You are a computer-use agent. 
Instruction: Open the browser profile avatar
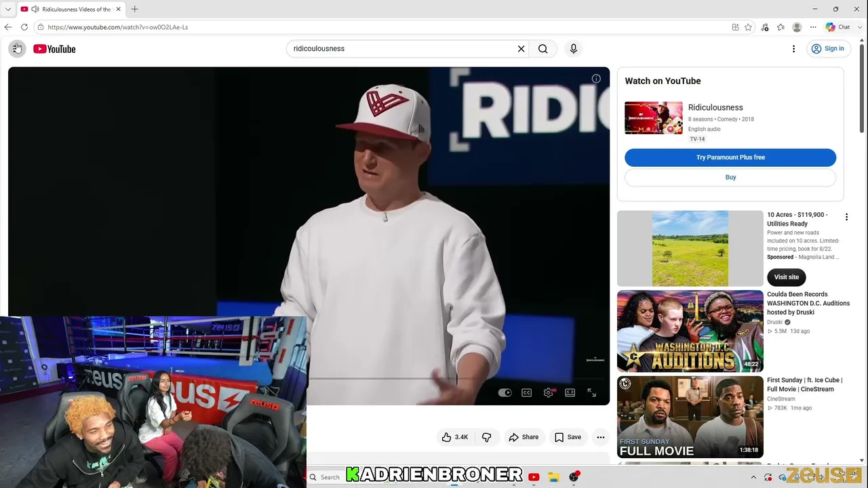[x=797, y=27]
